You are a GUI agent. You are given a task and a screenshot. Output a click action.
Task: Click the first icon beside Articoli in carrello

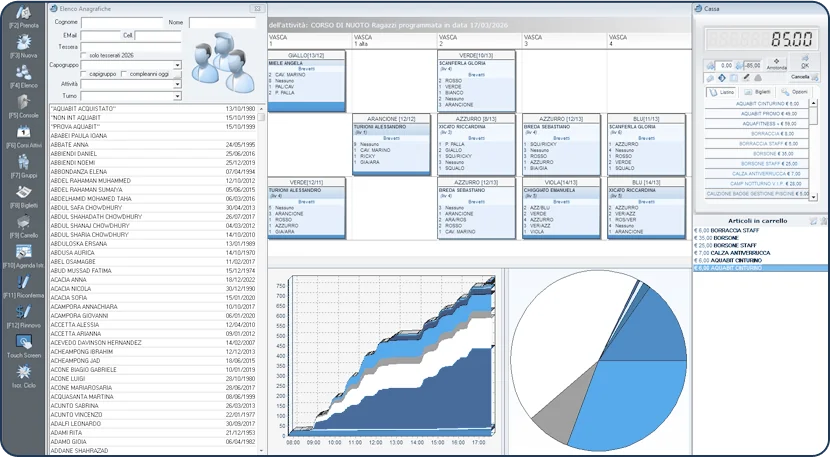(x=813, y=221)
